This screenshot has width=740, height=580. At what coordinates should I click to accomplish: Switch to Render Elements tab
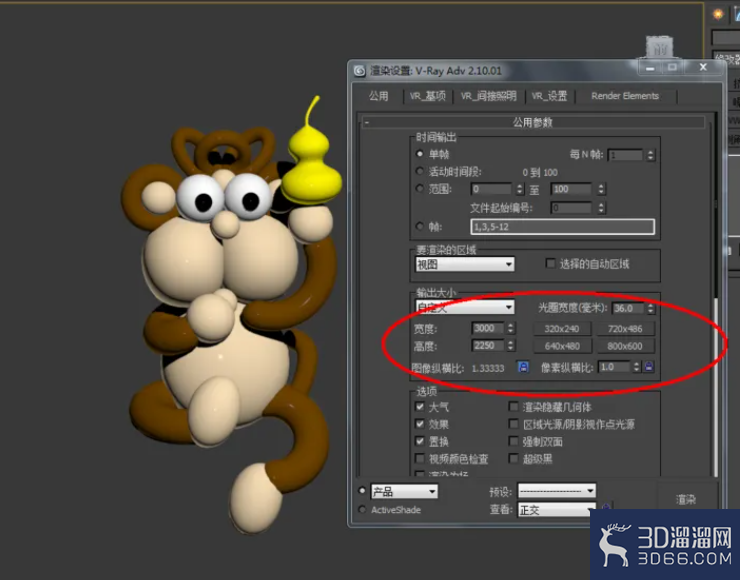625,96
